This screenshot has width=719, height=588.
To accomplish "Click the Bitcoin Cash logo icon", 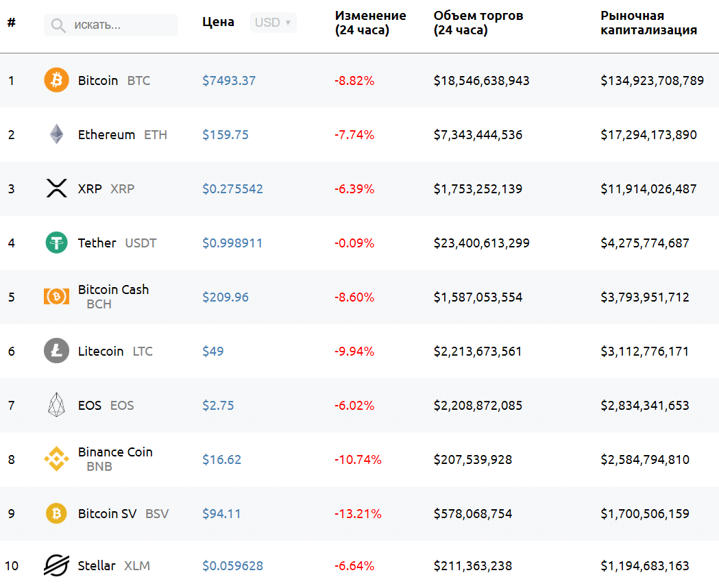I will 56,297.
